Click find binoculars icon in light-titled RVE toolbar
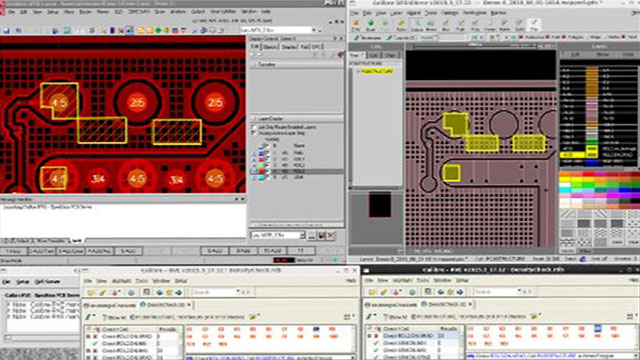This screenshot has height=360, width=640. (x=147, y=292)
